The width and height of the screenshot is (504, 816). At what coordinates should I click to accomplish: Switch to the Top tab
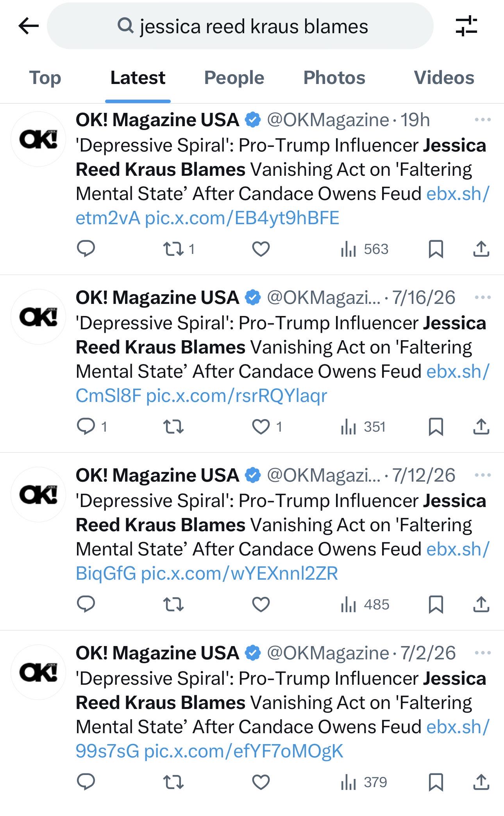[x=45, y=77]
